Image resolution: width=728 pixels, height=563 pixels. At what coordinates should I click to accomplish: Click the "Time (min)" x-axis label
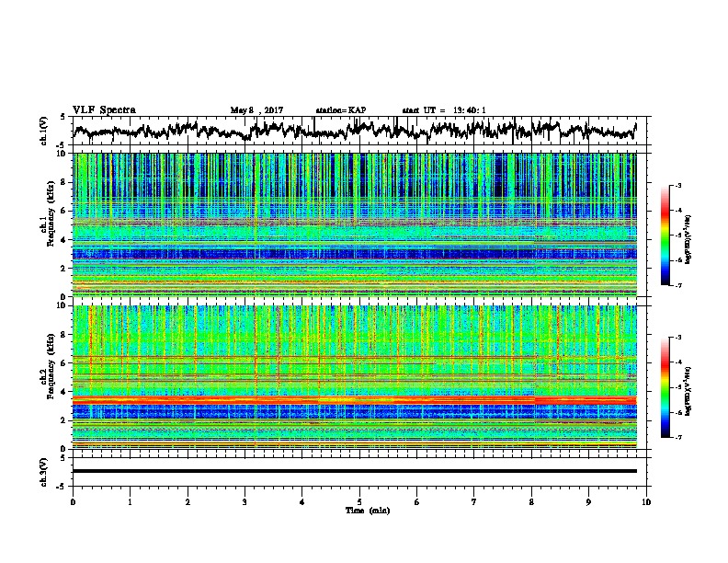tap(368, 511)
